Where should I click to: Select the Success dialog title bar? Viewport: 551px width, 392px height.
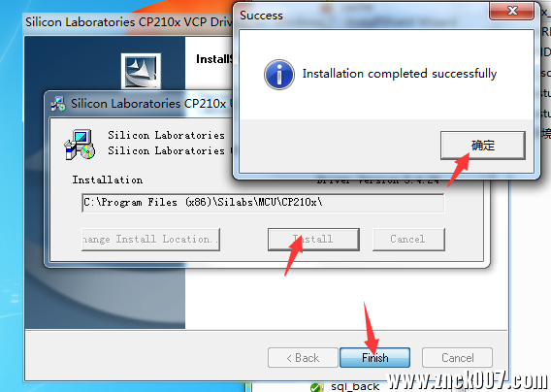[362, 16]
